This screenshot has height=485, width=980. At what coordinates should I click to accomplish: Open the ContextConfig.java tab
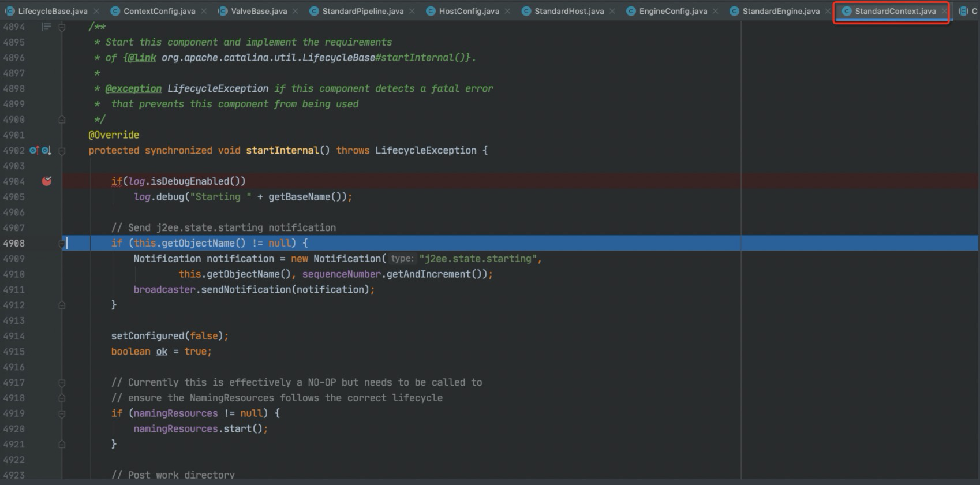click(x=159, y=11)
